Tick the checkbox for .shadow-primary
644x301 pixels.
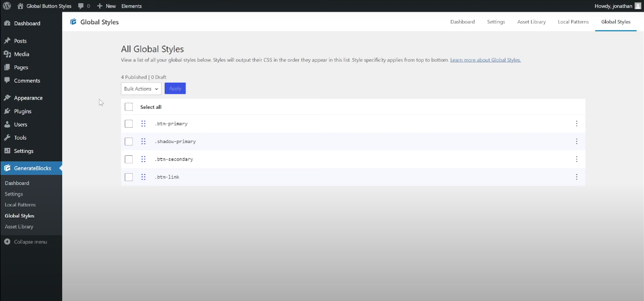point(129,141)
